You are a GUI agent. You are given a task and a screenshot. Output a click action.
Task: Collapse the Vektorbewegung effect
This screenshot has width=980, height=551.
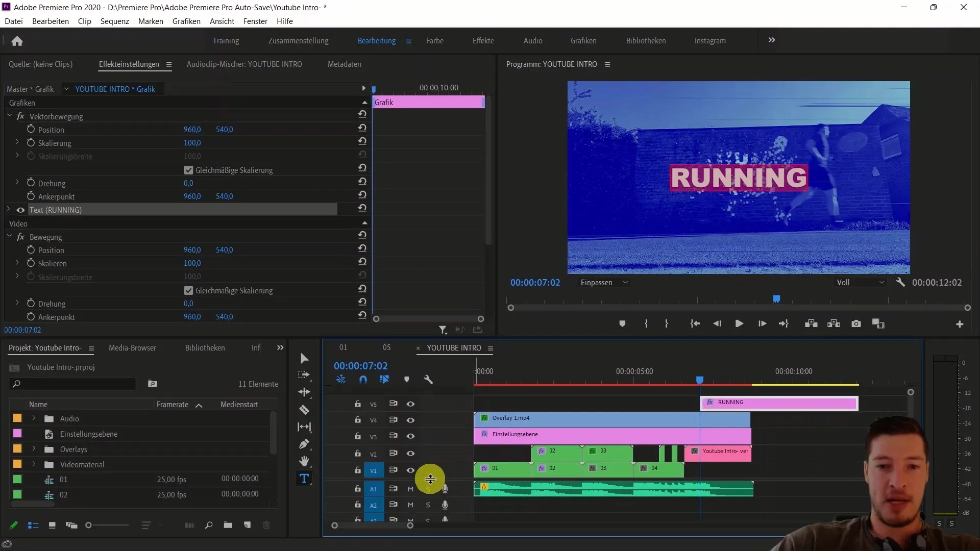[9, 116]
